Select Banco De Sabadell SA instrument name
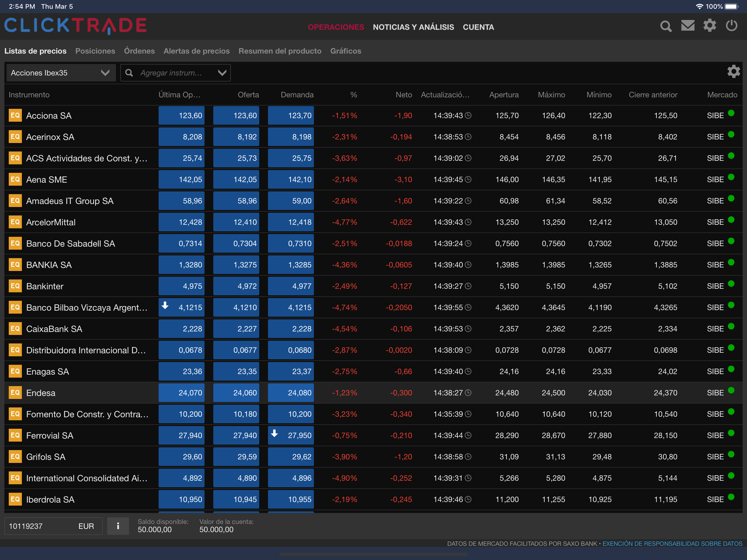This screenshot has width=747, height=560. 71,244
